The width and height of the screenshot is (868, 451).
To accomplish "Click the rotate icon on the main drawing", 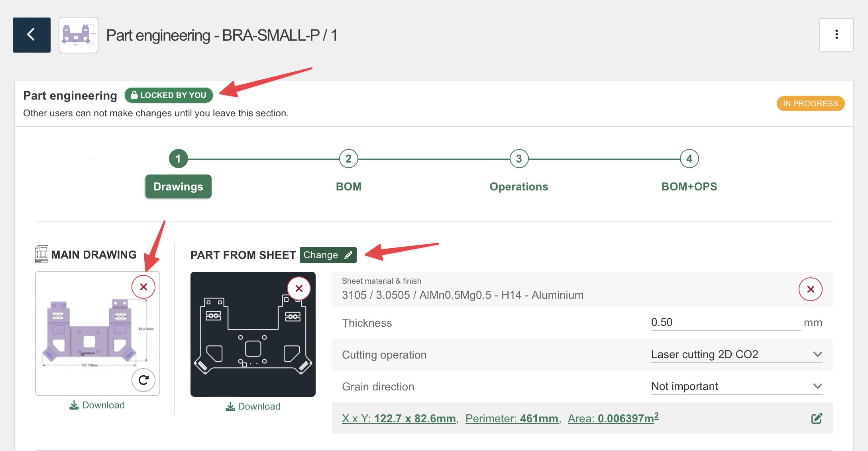I will [x=143, y=380].
